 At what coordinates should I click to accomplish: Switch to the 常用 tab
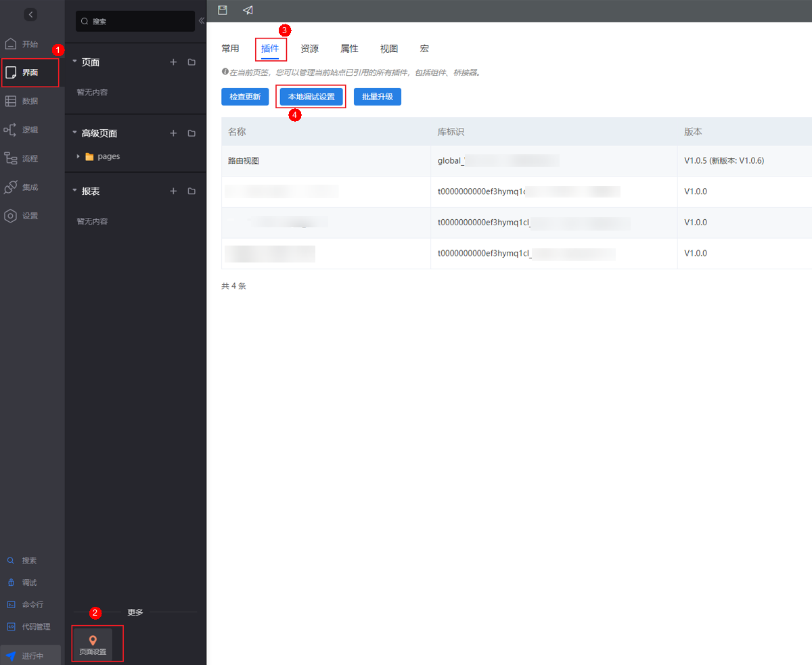point(230,49)
